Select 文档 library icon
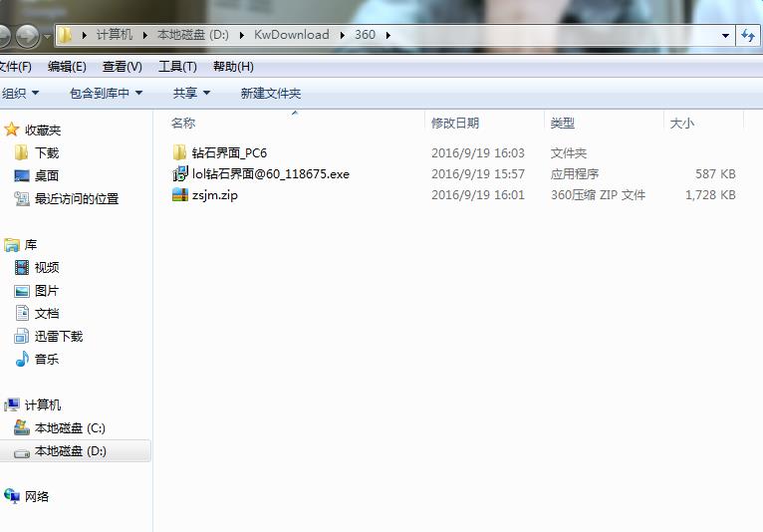This screenshot has height=532, width=763. tap(22, 313)
